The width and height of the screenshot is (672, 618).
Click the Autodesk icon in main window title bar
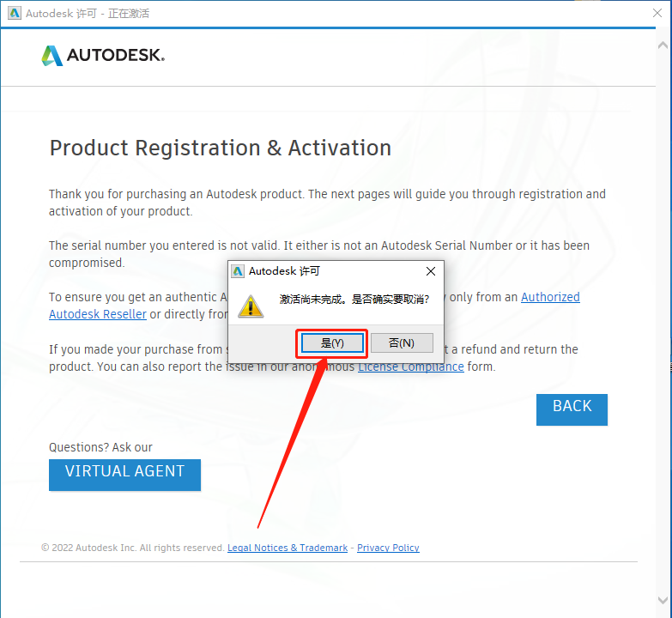[x=14, y=14]
